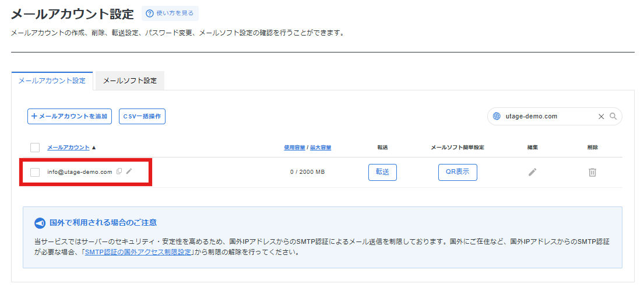Click the globe icon in the search box
This screenshot has width=644, height=301.
pos(497,117)
